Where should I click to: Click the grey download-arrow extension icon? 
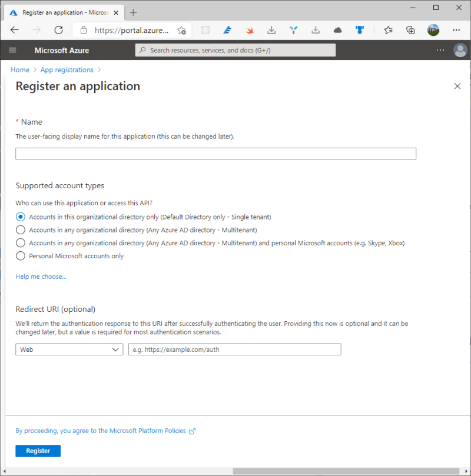316,30
